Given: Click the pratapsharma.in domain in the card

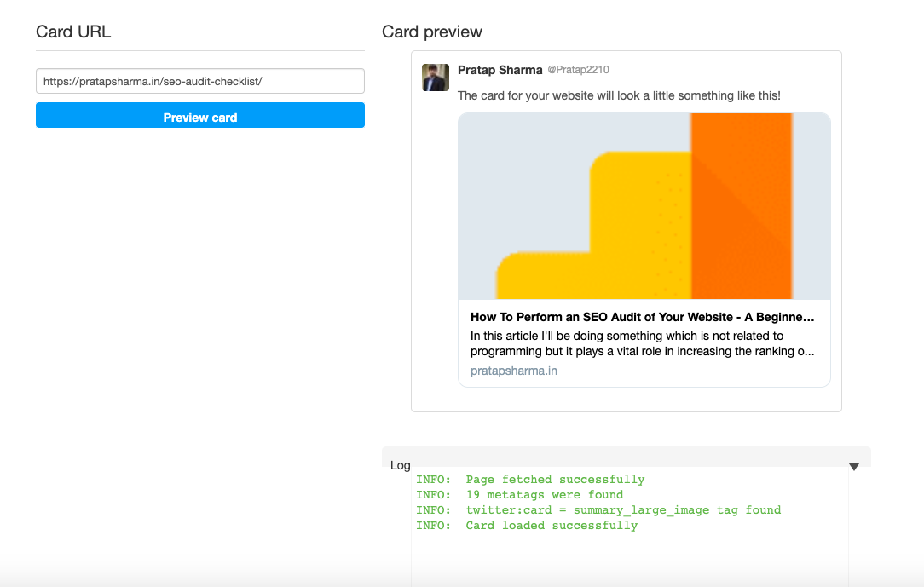Looking at the screenshot, I should (x=513, y=371).
